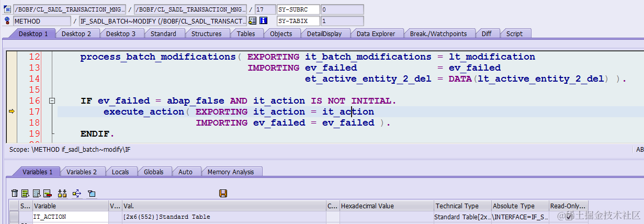Click the second /BOBF/CL_SADL_TRANSACTION_MNG field
The image size is (644, 224).
[190, 9]
